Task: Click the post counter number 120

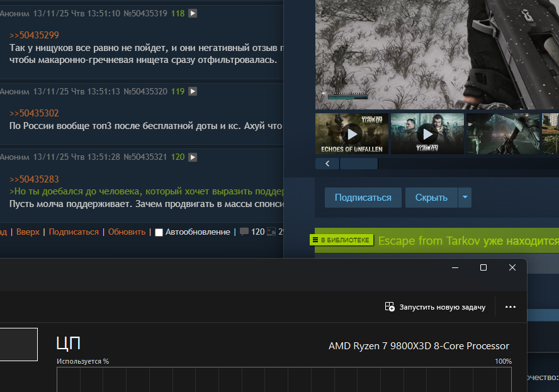Action: point(178,157)
